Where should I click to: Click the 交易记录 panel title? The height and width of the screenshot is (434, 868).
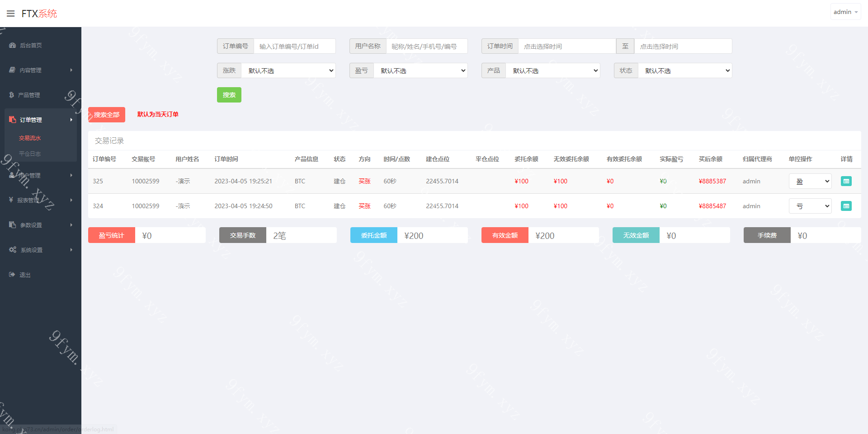click(x=109, y=141)
